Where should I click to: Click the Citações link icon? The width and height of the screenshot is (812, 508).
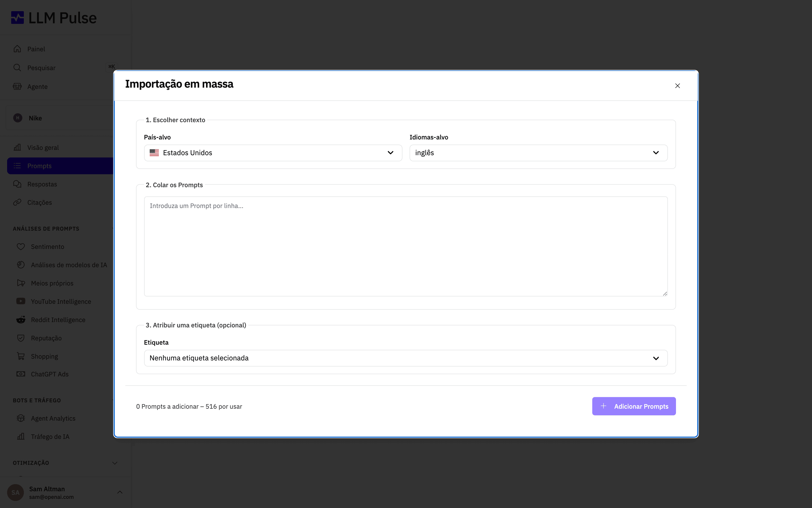pyautogui.click(x=17, y=202)
